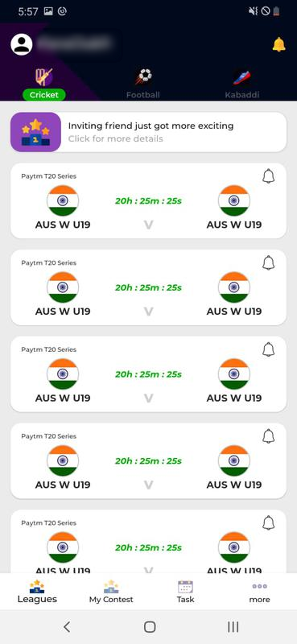Tap Android back navigation button

67,627
